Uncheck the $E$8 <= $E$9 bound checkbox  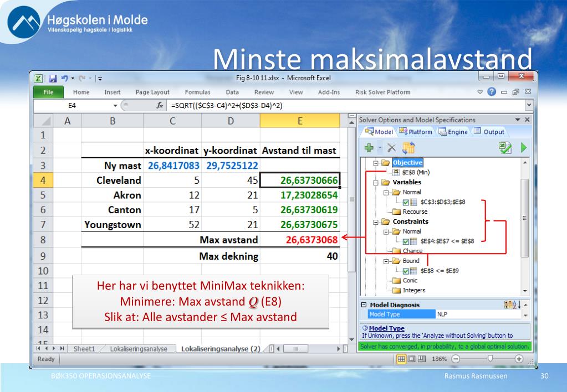pos(406,271)
